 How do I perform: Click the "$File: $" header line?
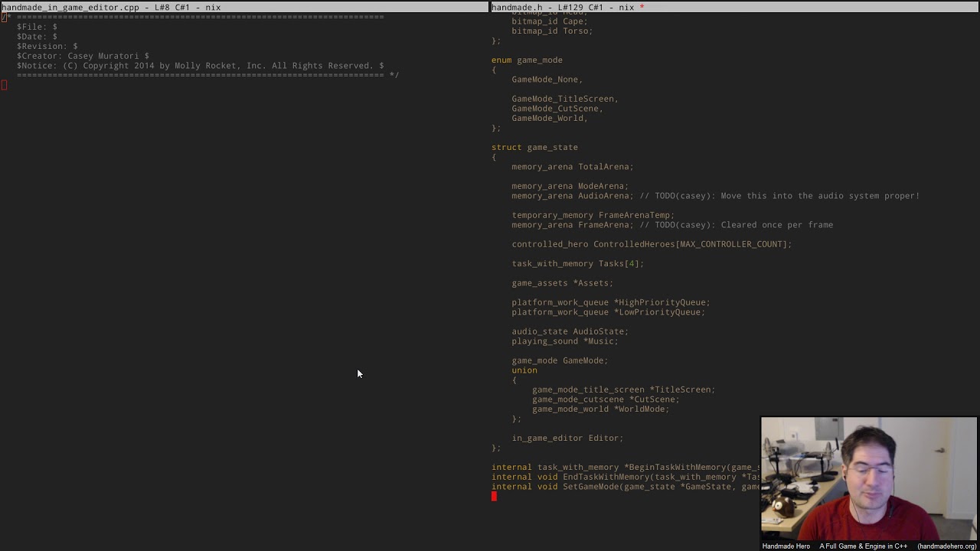point(37,27)
